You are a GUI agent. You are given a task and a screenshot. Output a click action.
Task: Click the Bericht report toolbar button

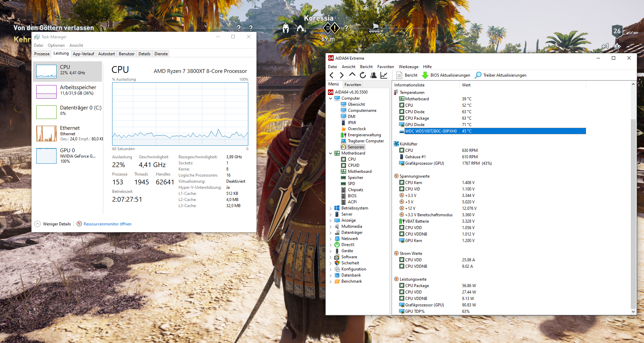[407, 75]
